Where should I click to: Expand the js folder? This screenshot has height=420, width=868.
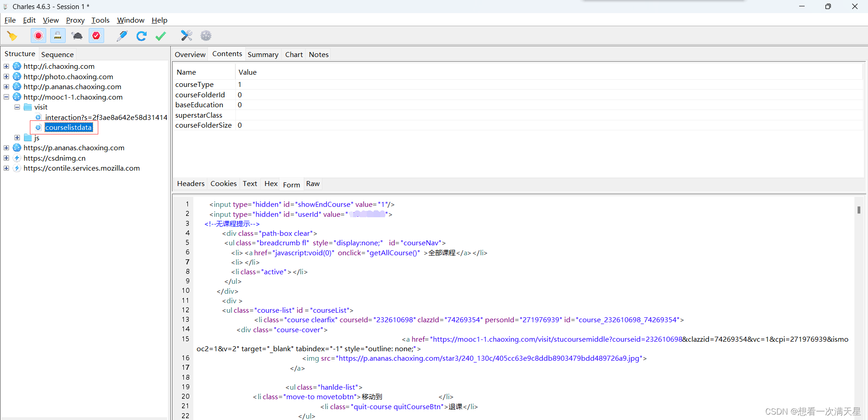pos(17,138)
